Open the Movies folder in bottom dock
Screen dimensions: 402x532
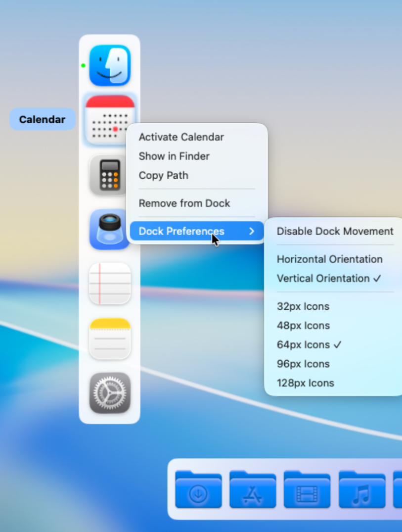click(x=307, y=489)
